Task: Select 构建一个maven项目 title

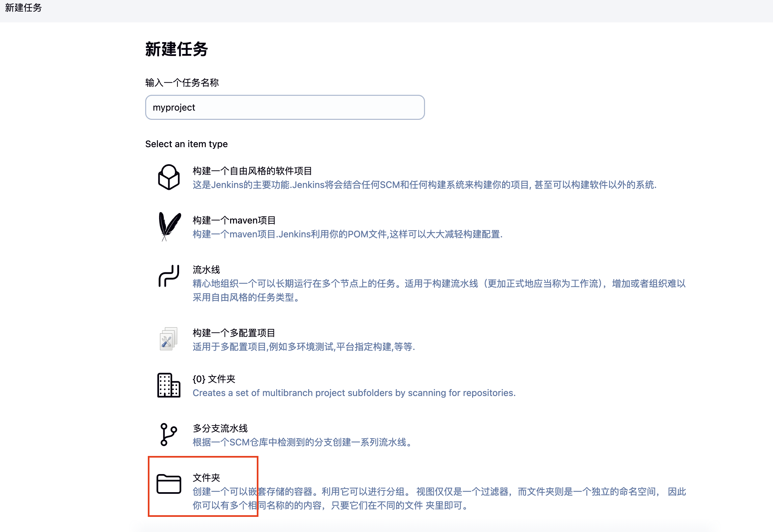Action: [x=234, y=220]
